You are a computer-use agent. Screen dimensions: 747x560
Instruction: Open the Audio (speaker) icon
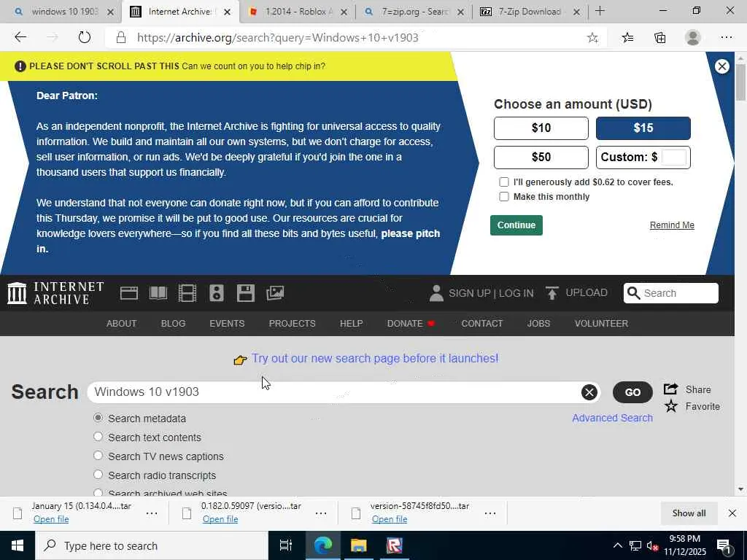pyautogui.click(x=216, y=293)
